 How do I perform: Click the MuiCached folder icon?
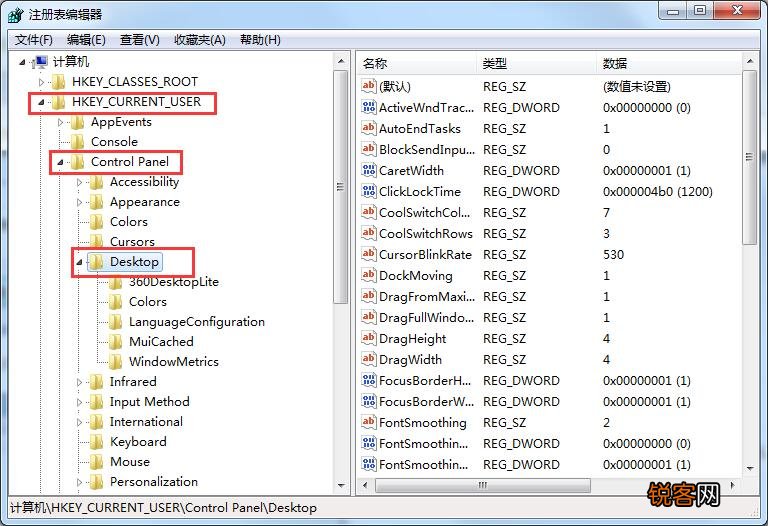tap(116, 342)
